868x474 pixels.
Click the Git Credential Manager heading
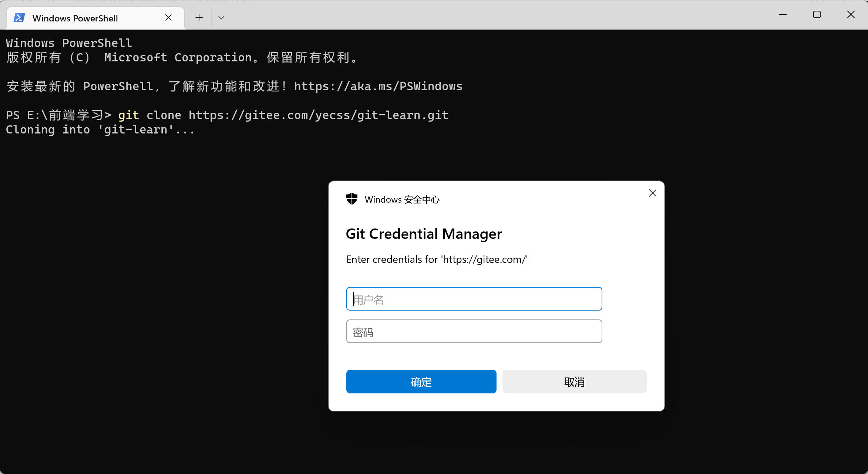pyautogui.click(x=424, y=234)
